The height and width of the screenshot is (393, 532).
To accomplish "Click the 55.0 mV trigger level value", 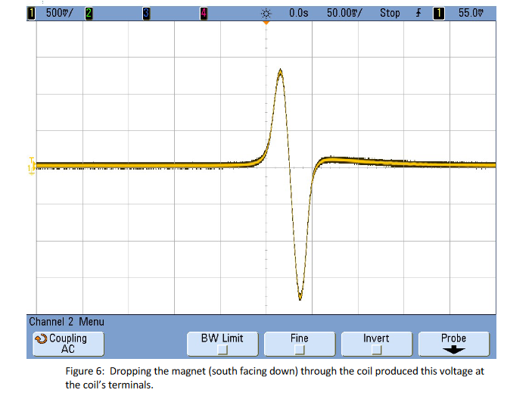I will point(471,13).
